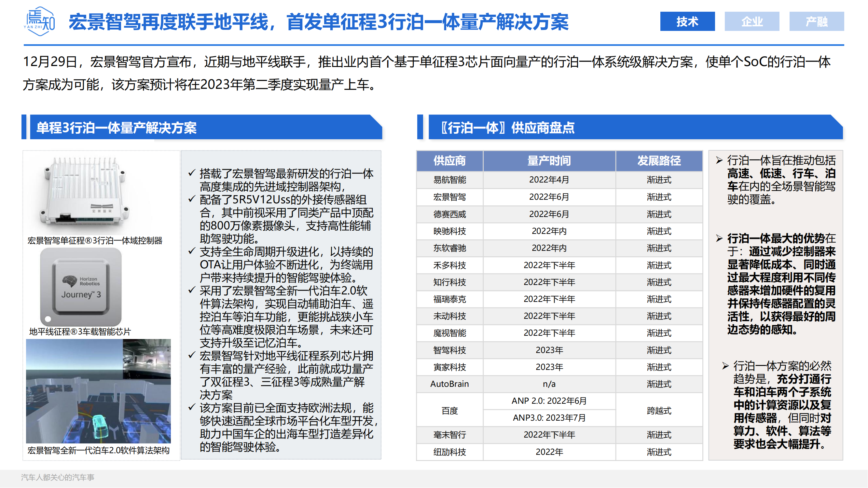Select the 技术 tab
The image size is (868, 488).
pos(687,21)
